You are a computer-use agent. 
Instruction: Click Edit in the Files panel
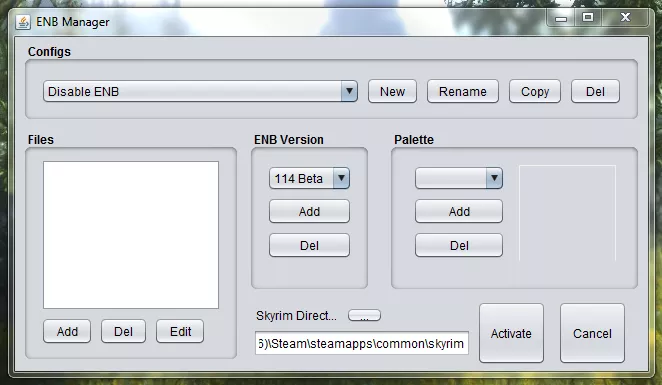tap(180, 331)
